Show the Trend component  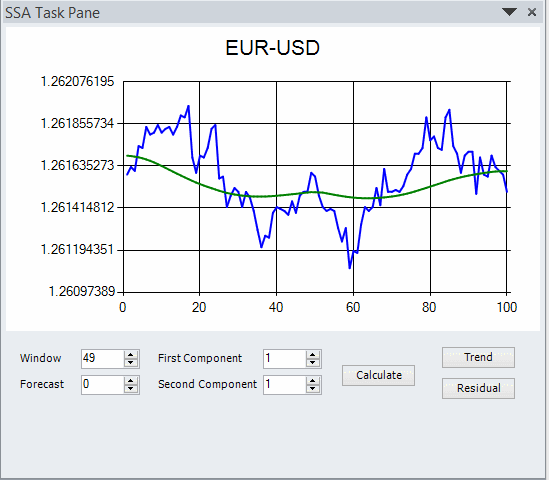click(x=478, y=357)
